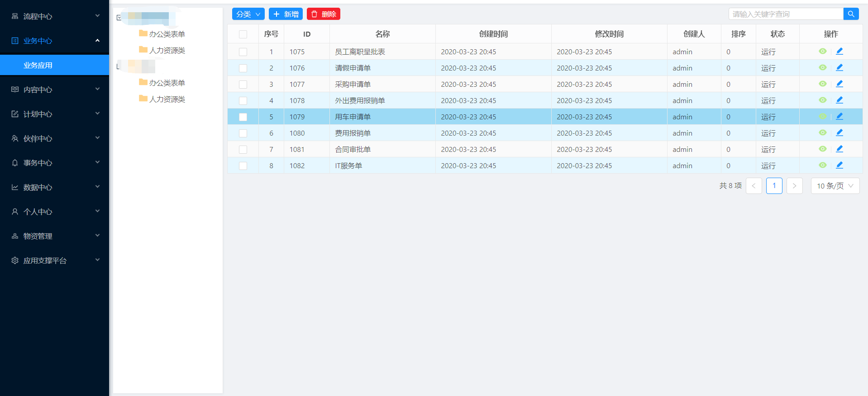This screenshot has height=396, width=868.
Task: Select first 办公类表单 folder in tree
Action: tap(162, 34)
